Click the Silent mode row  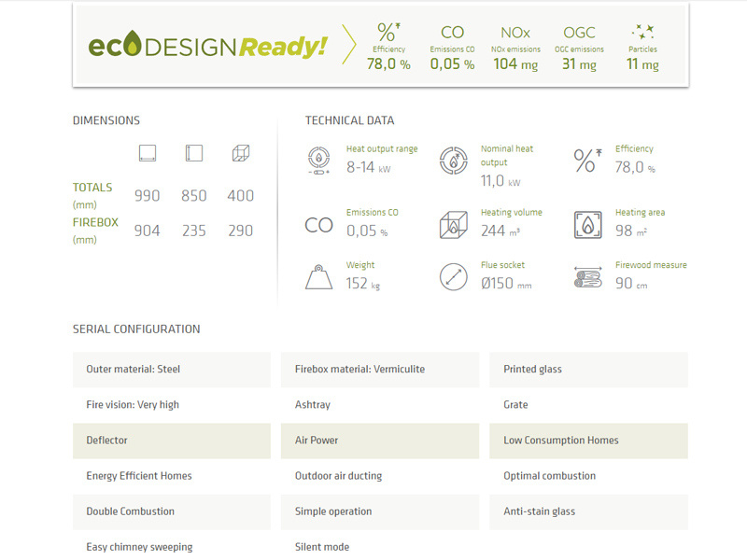pyautogui.click(x=380, y=547)
